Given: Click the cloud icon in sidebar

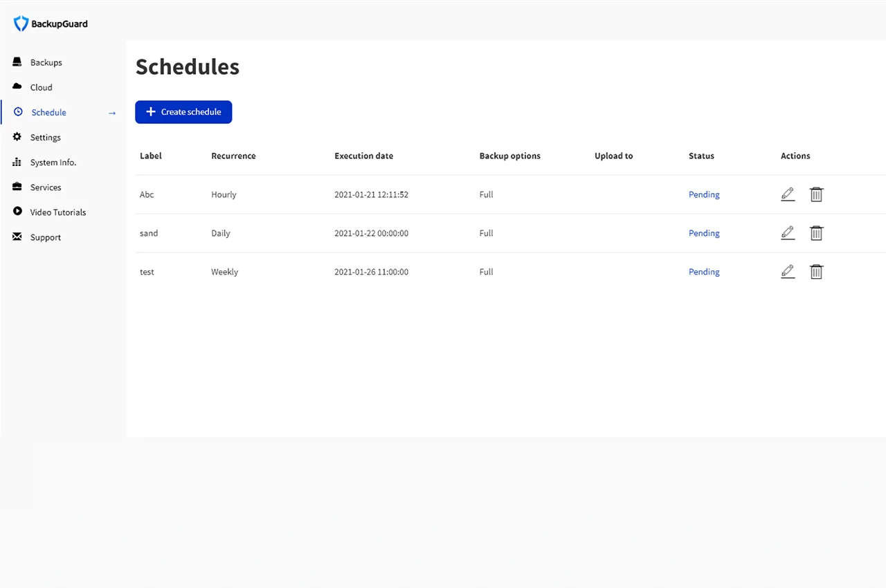Looking at the screenshot, I should click(x=17, y=87).
